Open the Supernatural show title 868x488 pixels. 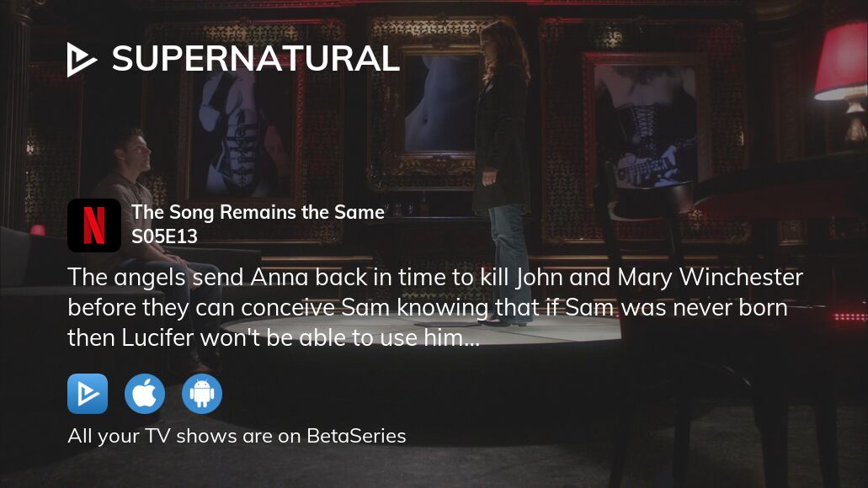[256, 59]
